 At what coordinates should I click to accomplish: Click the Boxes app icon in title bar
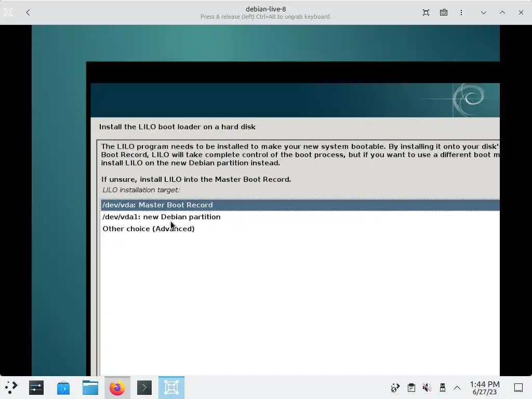(x=8, y=12)
